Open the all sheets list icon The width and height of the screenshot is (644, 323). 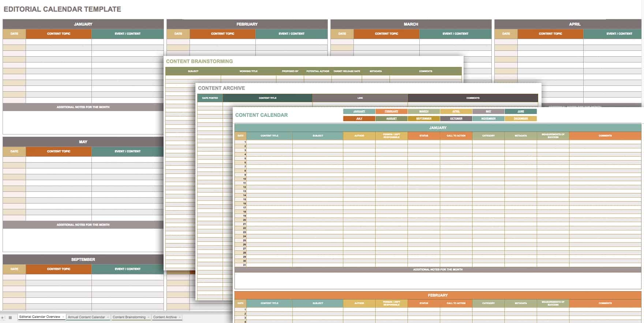10,318
